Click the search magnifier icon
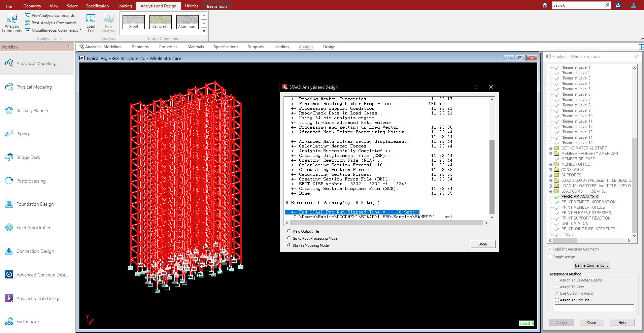Screen dimensions: 644x333 pyautogui.click(x=607, y=5)
